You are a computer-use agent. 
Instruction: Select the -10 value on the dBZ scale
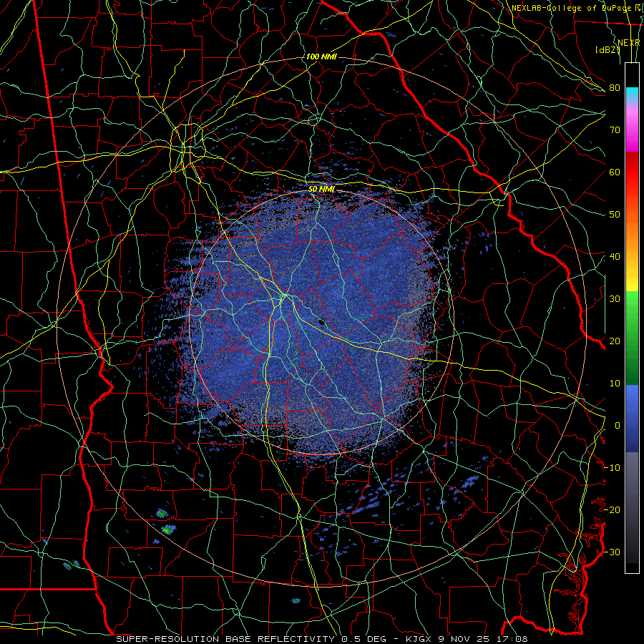612,468
